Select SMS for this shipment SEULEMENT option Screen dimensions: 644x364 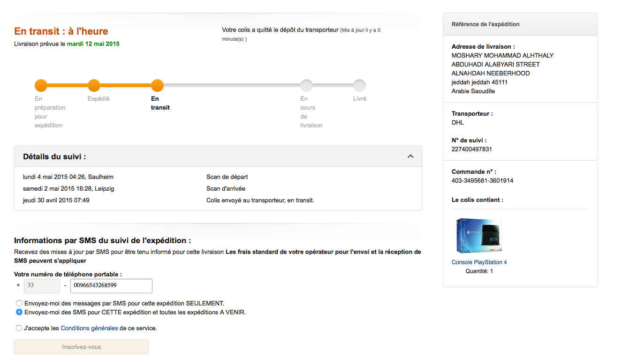[x=19, y=303]
